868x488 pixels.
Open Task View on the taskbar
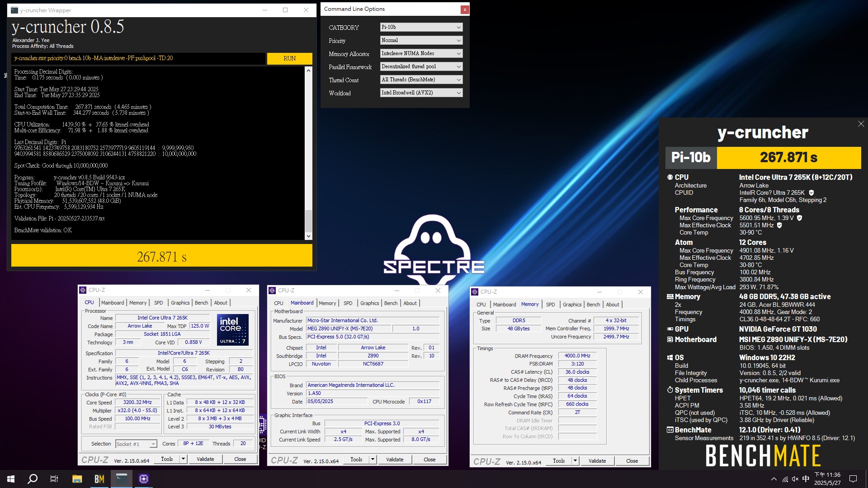[54, 479]
